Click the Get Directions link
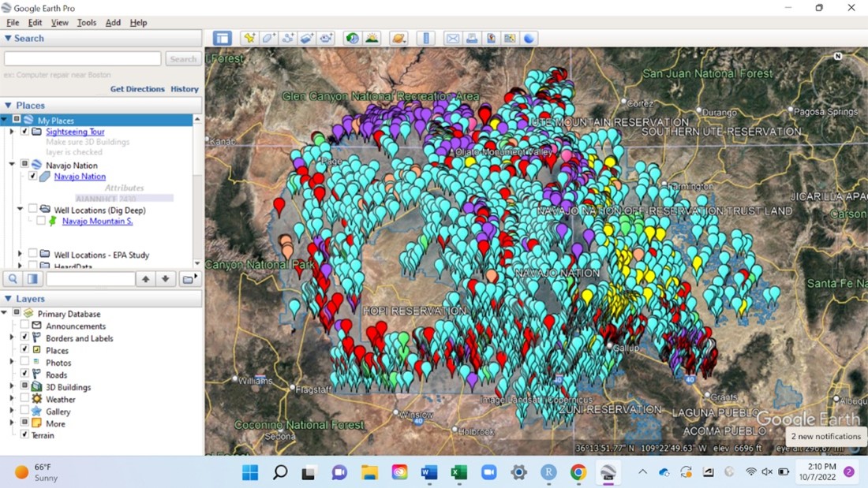Viewport: 868px width, 488px height. (x=137, y=89)
